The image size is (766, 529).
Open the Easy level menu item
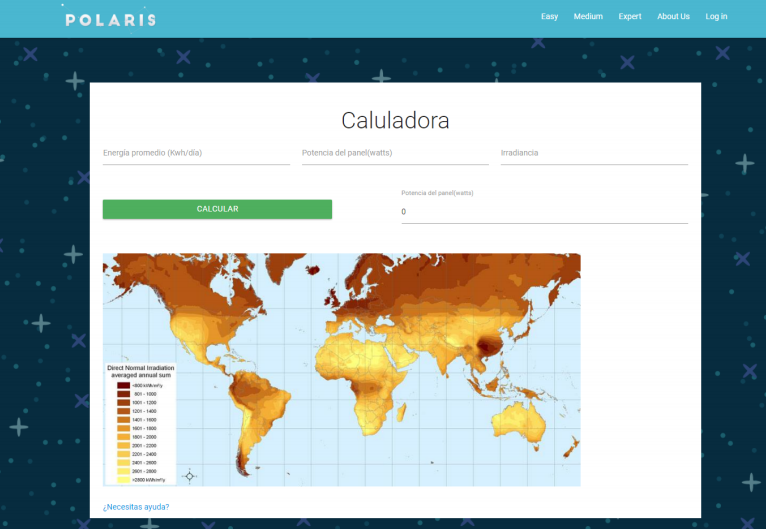click(549, 17)
